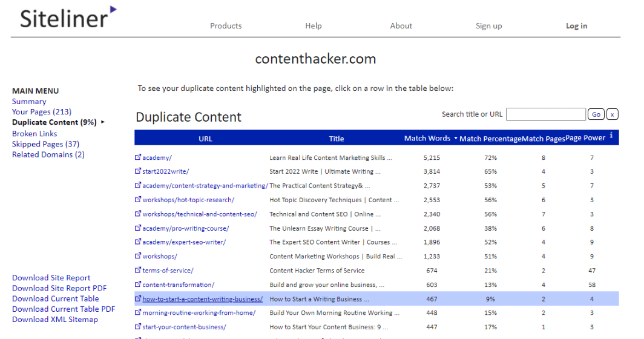
Task: Click the contenthacker.com heading
Action: pyautogui.click(x=315, y=59)
